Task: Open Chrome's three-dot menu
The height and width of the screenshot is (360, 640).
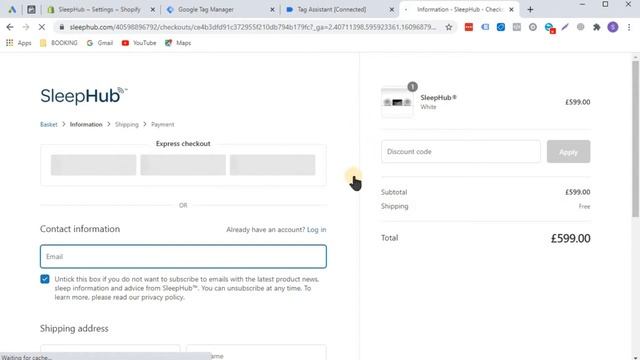Action: point(629,27)
